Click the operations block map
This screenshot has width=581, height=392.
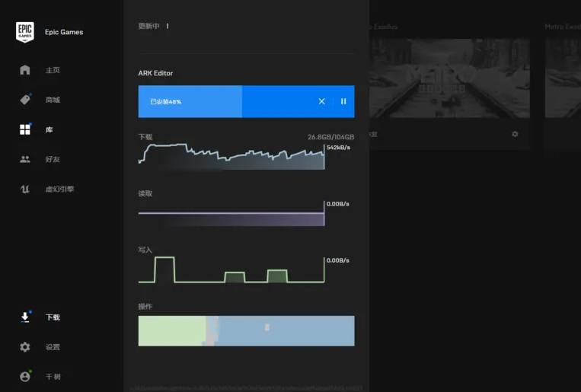click(246, 331)
